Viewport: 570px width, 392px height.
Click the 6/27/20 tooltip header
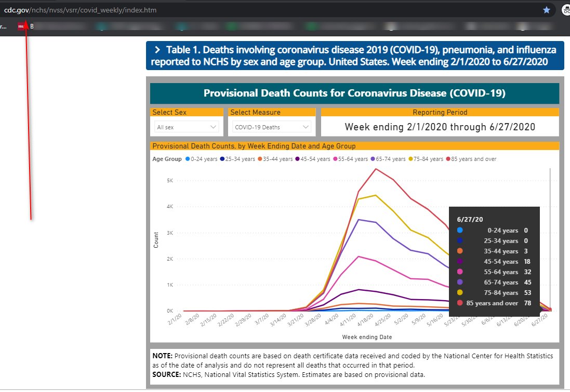click(x=470, y=220)
